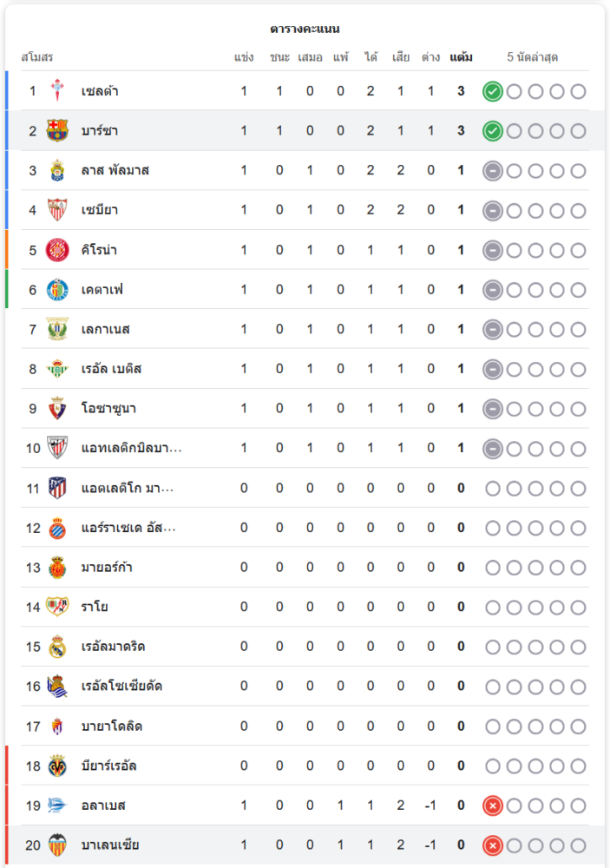Viewport: 610px width, 868px height.
Task: Open the ลาส พัลมาส team link
Action: point(115,171)
